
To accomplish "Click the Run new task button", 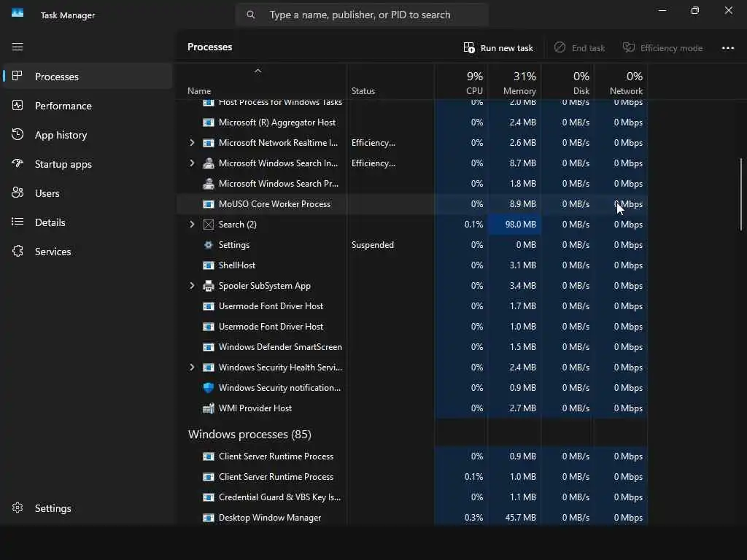I will point(498,47).
